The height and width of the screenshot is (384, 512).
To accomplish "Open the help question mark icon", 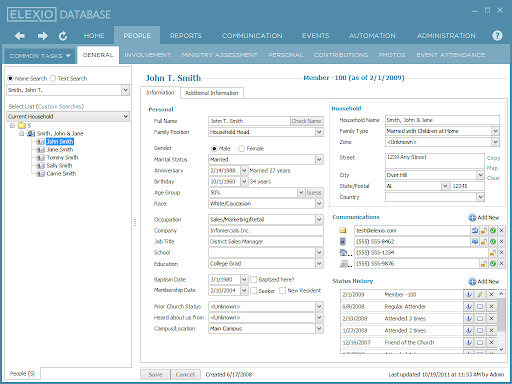I will pos(497,35).
